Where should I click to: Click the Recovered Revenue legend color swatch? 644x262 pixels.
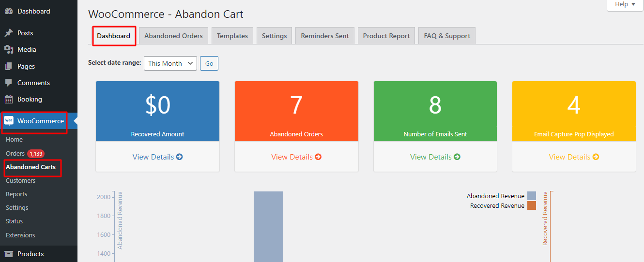coord(532,205)
